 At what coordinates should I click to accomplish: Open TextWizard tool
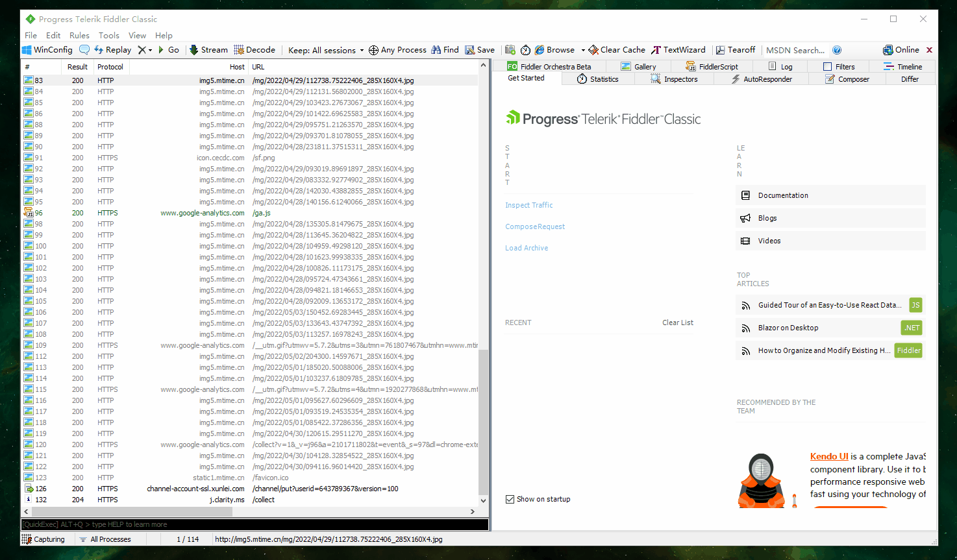pyautogui.click(x=678, y=50)
